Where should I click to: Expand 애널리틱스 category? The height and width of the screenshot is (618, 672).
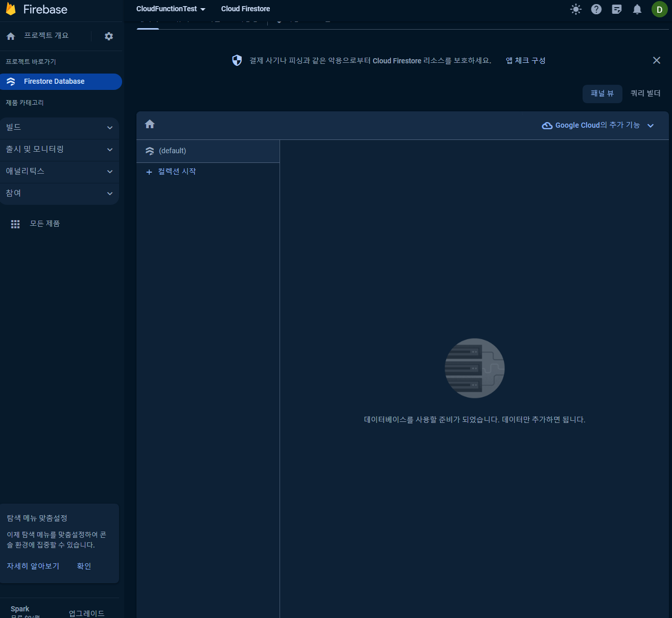[x=59, y=172]
